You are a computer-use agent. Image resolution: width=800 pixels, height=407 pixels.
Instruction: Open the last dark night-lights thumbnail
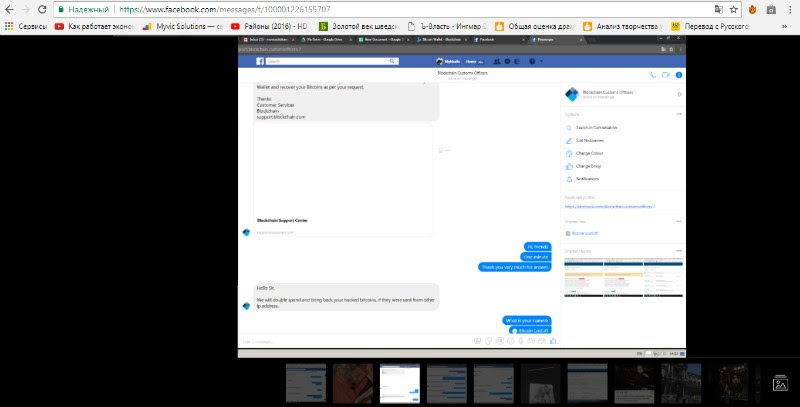click(x=728, y=383)
